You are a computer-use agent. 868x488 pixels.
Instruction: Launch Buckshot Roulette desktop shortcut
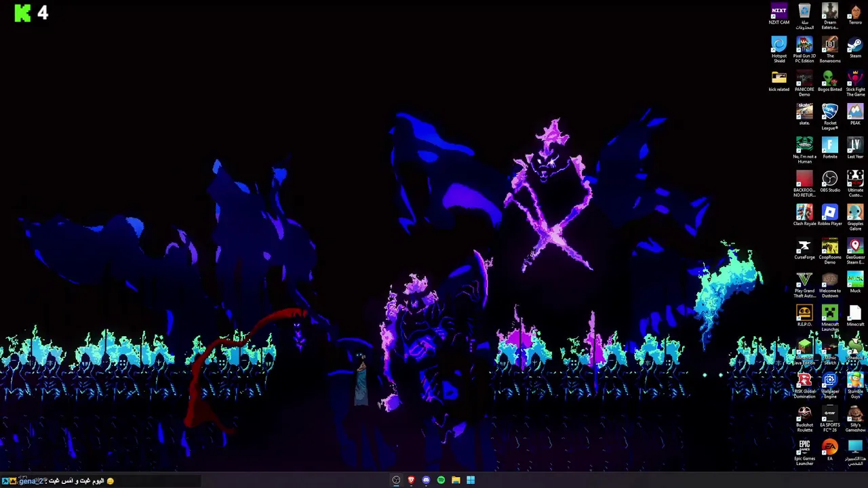tap(804, 420)
